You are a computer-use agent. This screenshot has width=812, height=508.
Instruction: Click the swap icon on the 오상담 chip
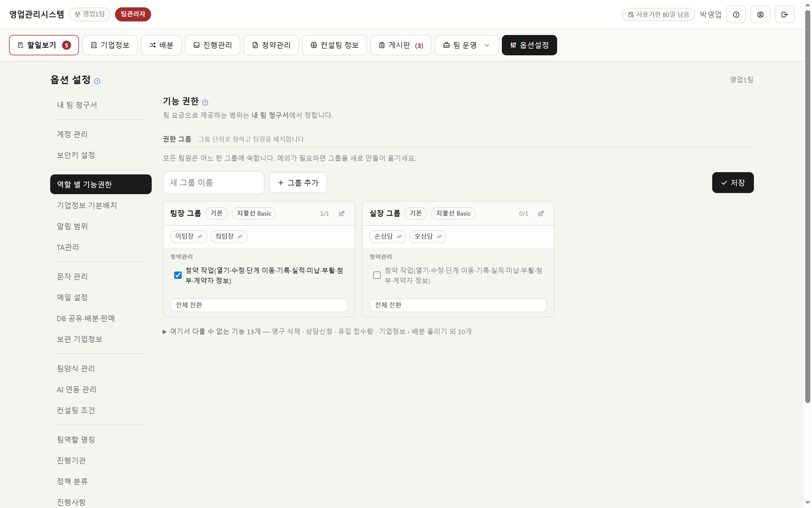[x=439, y=237]
